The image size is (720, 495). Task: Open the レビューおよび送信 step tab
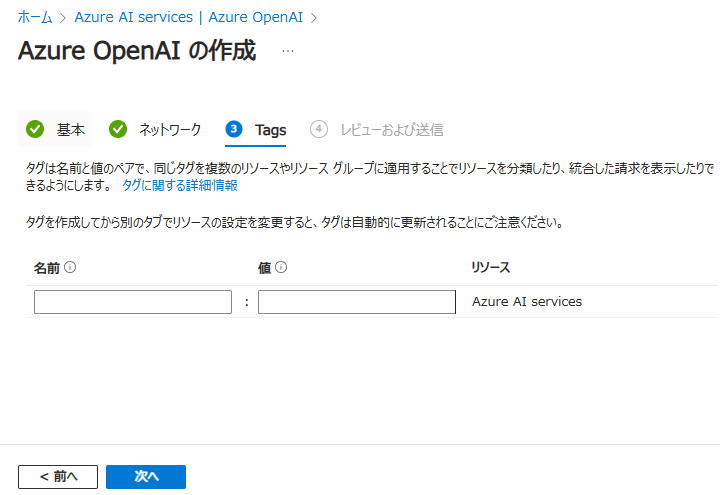pyautogui.click(x=377, y=129)
